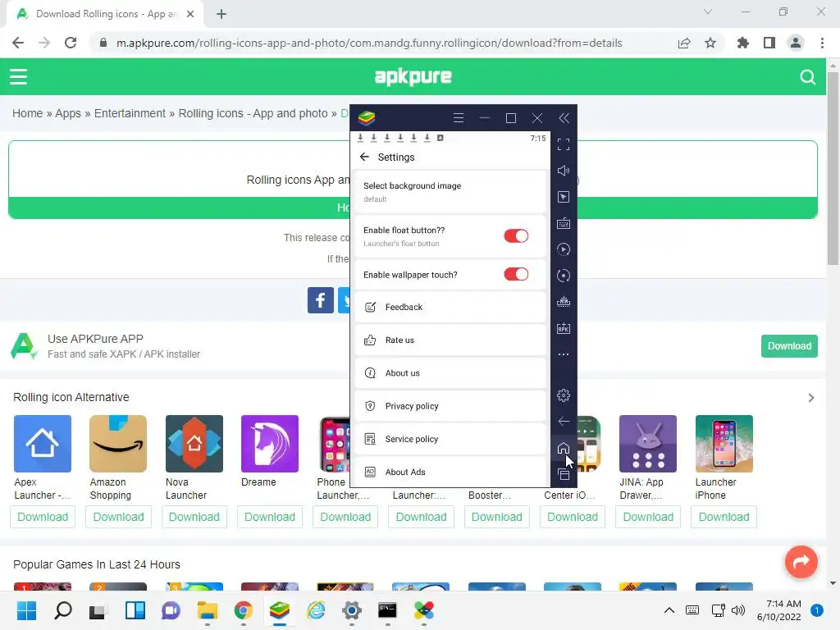
Task: Click BlueStacks recent apps icon
Action: [x=563, y=474]
